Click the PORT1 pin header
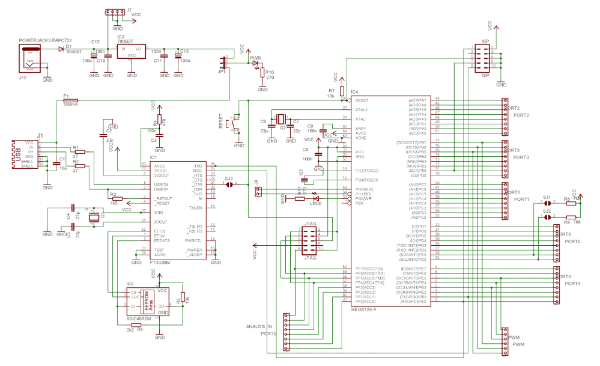The width and height of the screenshot is (600, 366). pyautogui.click(x=505, y=201)
